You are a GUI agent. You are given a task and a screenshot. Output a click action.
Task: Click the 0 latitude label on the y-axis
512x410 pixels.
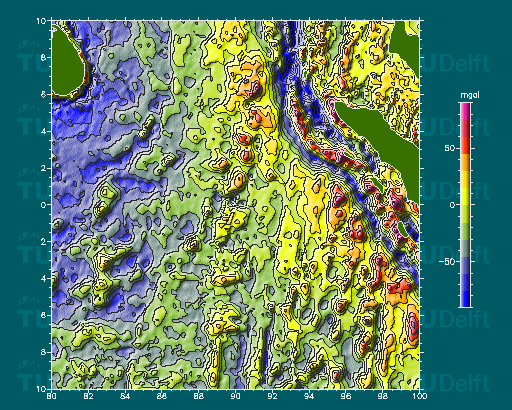(43, 205)
